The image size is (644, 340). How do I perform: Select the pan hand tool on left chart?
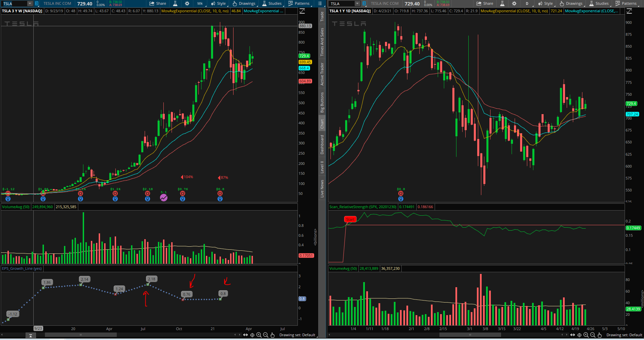click(x=273, y=335)
